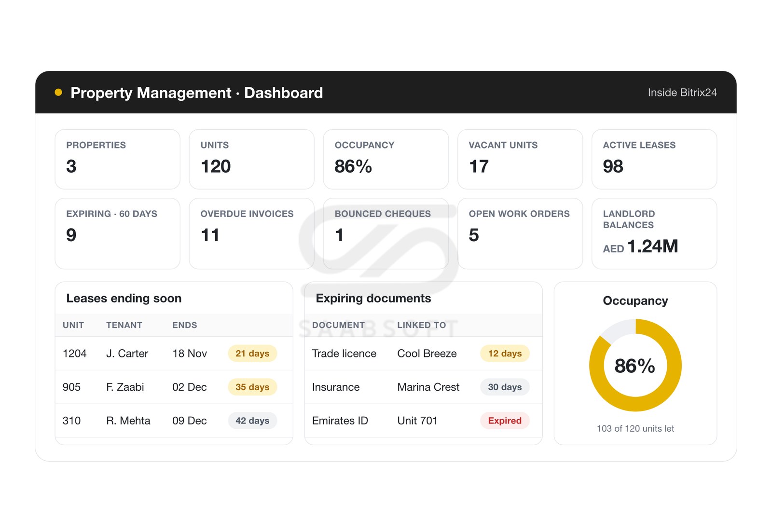Click Cool Breeze linked property
772x532 pixels.
[427, 354]
